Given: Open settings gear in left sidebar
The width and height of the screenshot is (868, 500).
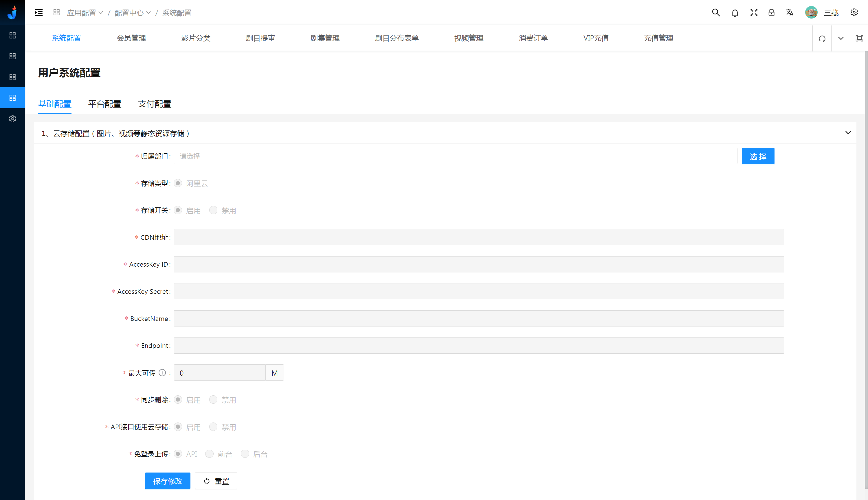Looking at the screenshot, I should click(x=12, y=119).
